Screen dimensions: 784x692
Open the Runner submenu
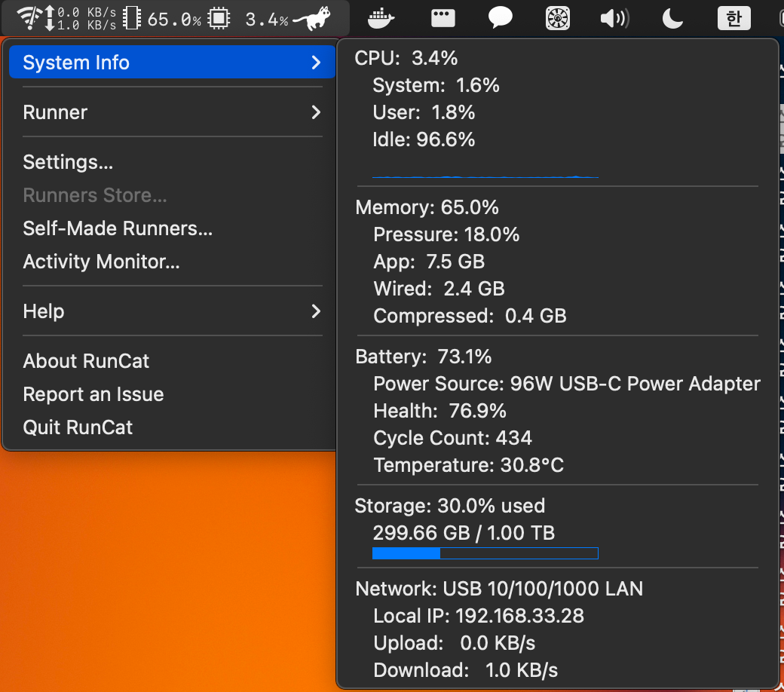point(172,112)
